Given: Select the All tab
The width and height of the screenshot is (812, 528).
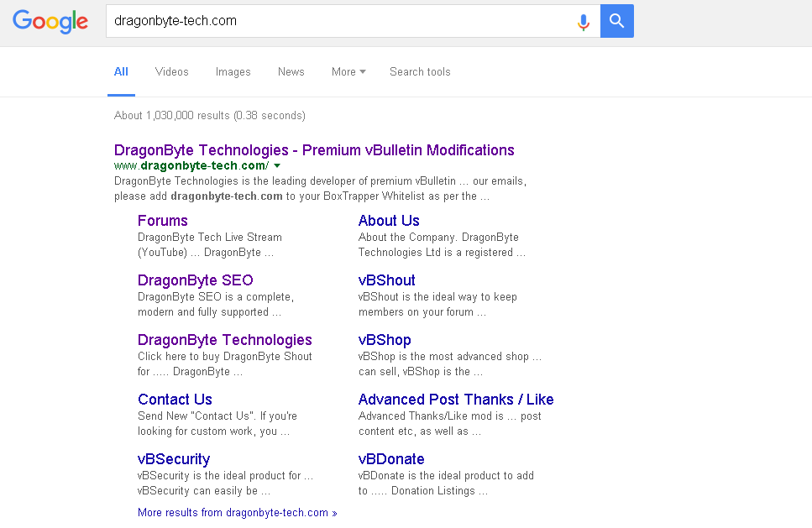Looking at the screenshot, I should (121, 72).
